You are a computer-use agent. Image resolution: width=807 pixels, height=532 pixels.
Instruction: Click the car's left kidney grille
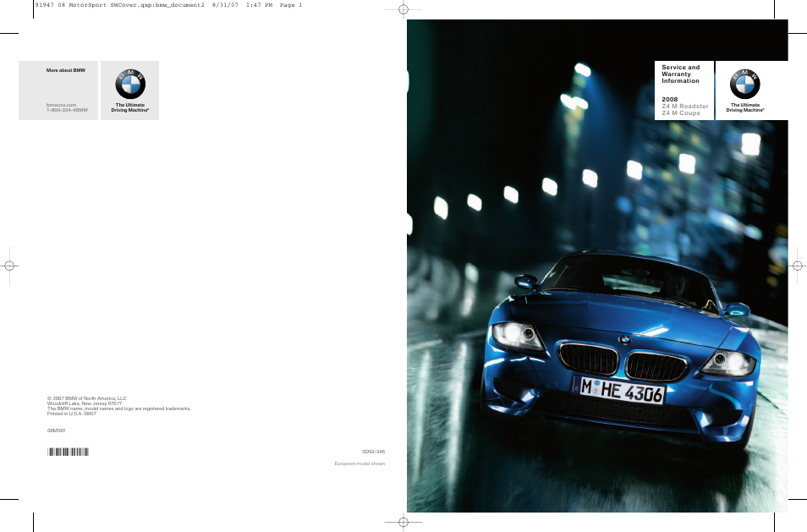point(588,358)
